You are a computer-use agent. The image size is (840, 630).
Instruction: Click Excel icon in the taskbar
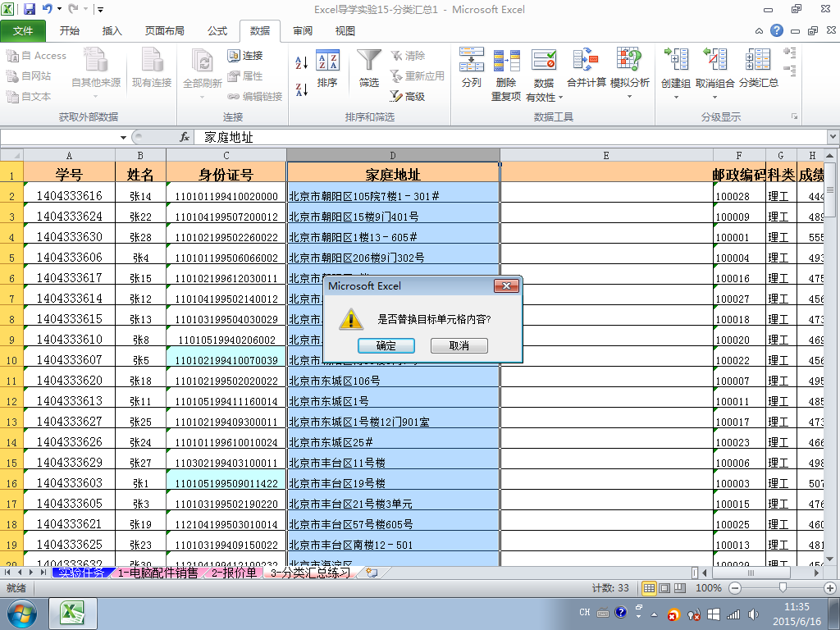[73, 614]
